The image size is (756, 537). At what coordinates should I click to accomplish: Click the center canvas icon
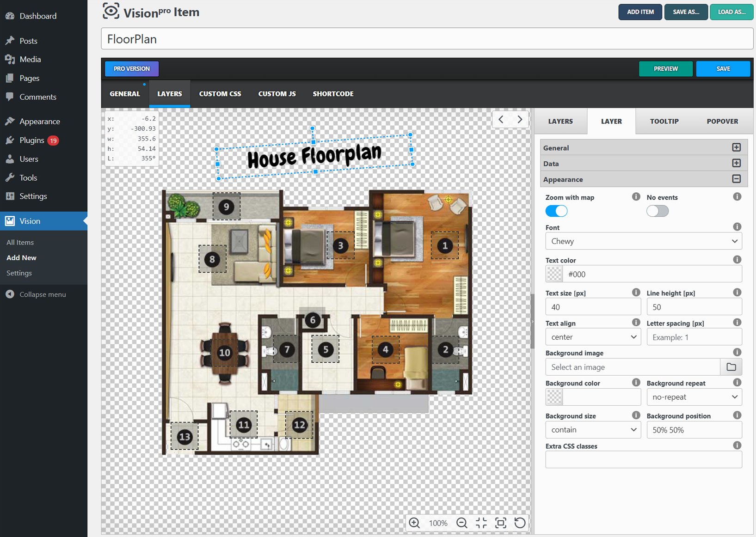[481, 523]
